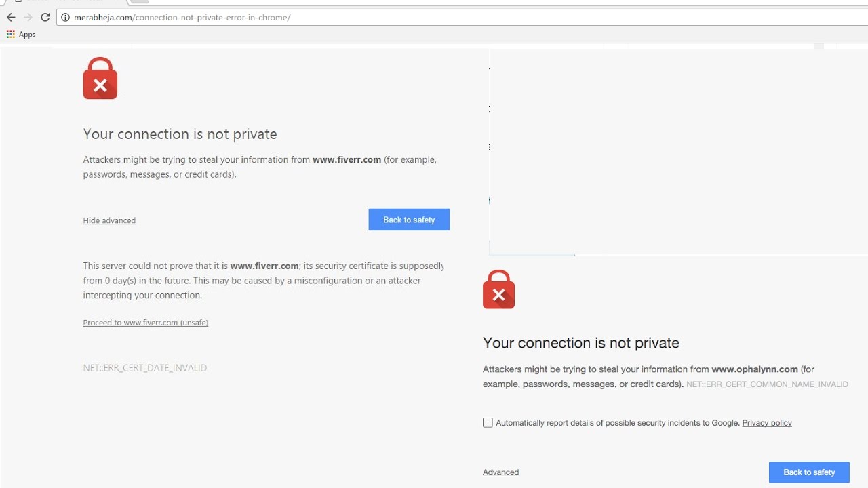Expand the Advanced details link
The width and height of the screenshot is (868, 488).
500,472
